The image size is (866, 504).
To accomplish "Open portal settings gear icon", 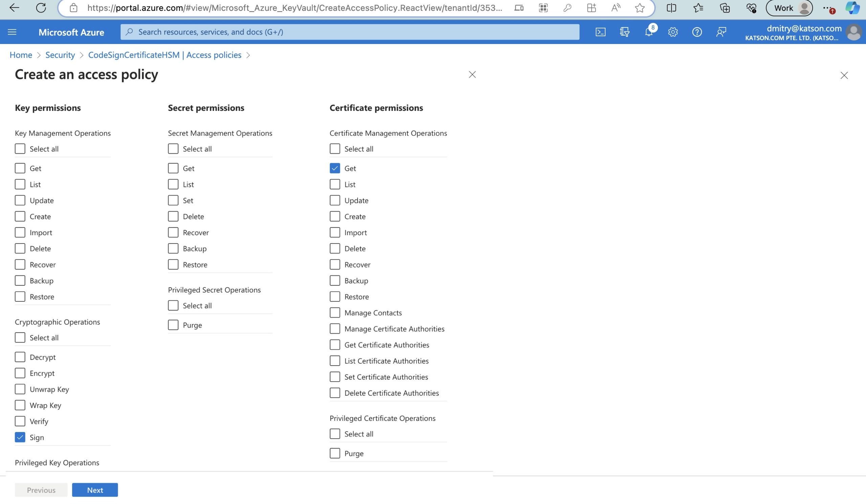I will [x=673, y=32].
